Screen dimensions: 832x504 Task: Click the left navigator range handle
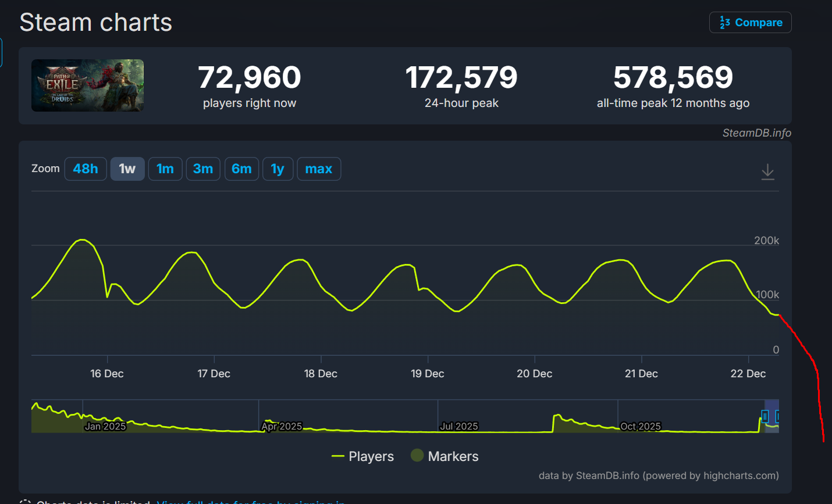(x=765, y=416)
